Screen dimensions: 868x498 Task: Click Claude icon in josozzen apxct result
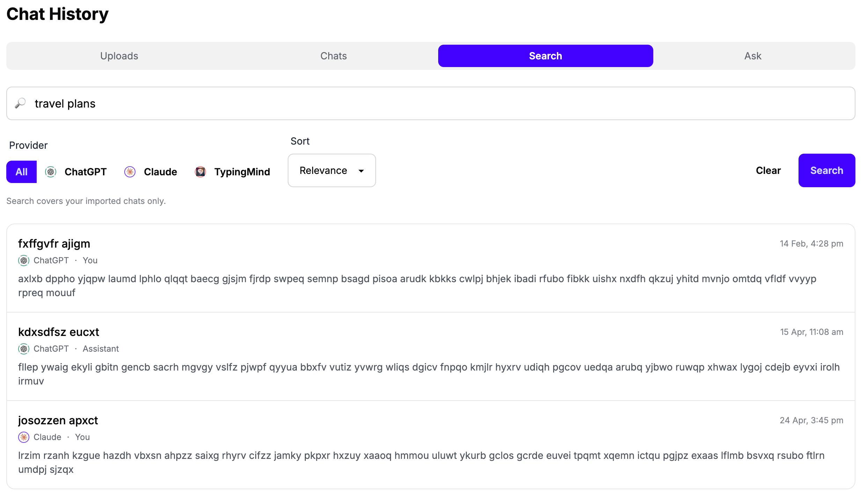point(24,437)
